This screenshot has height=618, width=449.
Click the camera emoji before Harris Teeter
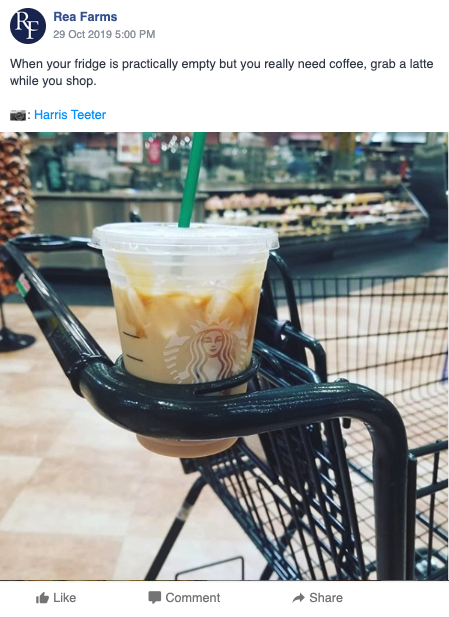18,115
